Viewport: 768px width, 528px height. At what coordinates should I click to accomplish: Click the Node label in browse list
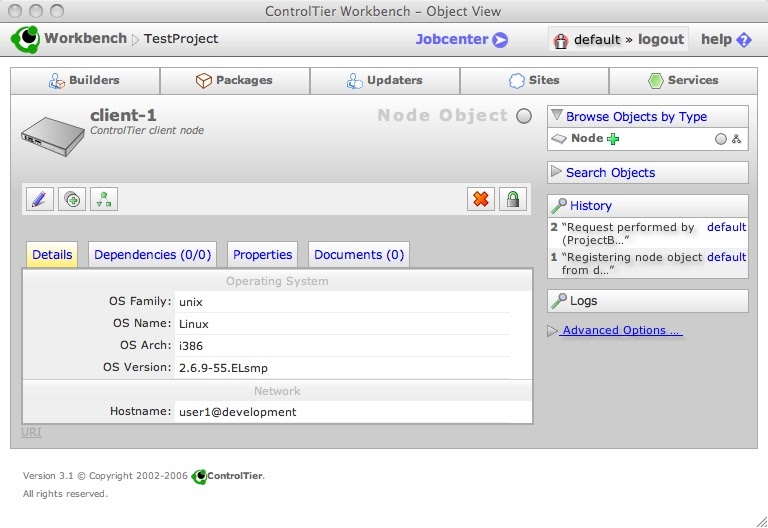(x=587, y=138)
